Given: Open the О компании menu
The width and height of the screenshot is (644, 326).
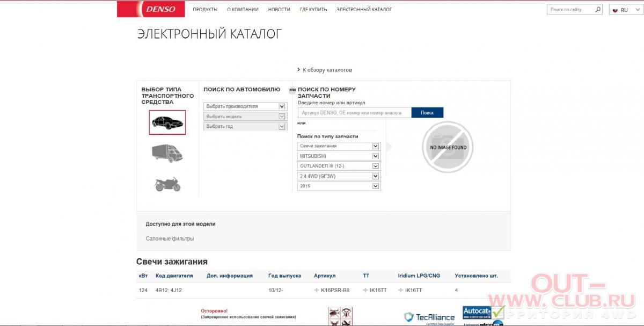Looking at the screenshot, I should click(x=243, y=10).
